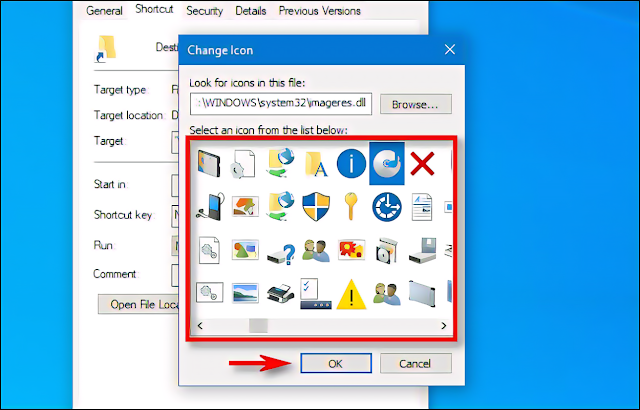Pick the text document page icon
This screenshot has height=410, width=640.
pyautogui.click(x=422, y=207)
